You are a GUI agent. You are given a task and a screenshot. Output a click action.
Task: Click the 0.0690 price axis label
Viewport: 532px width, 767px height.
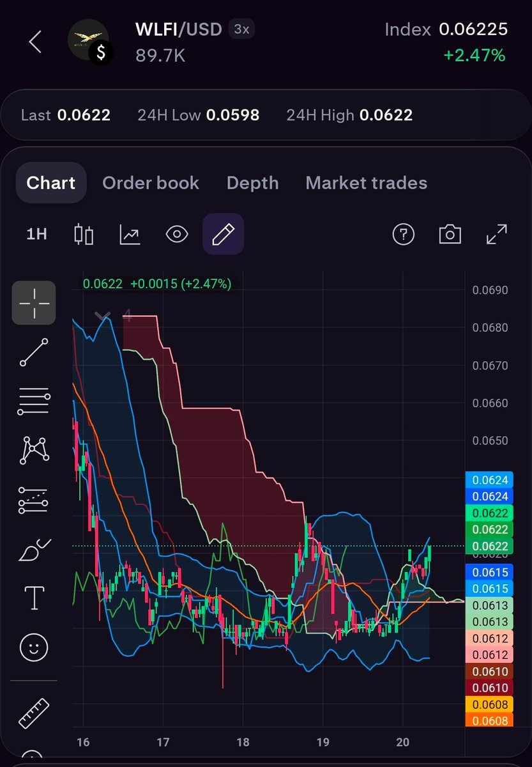pyautogui.click(x=490, y=290)
